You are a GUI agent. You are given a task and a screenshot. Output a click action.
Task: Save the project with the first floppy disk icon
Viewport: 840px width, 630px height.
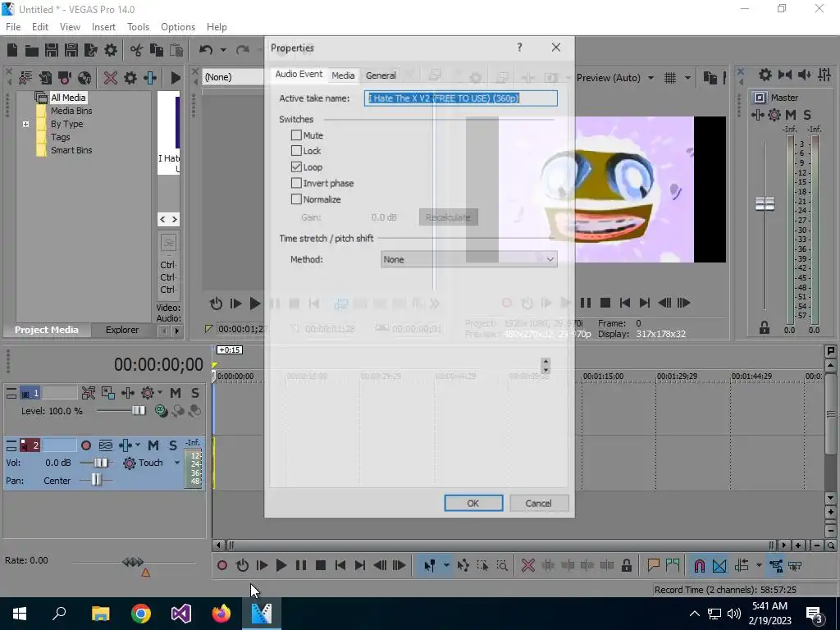(52, 50)
